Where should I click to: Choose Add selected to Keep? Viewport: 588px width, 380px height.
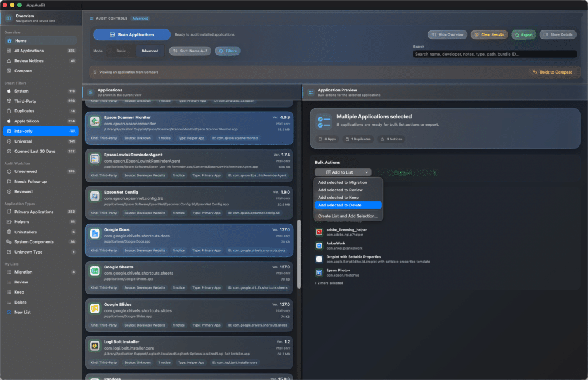(x=348, y=198)
